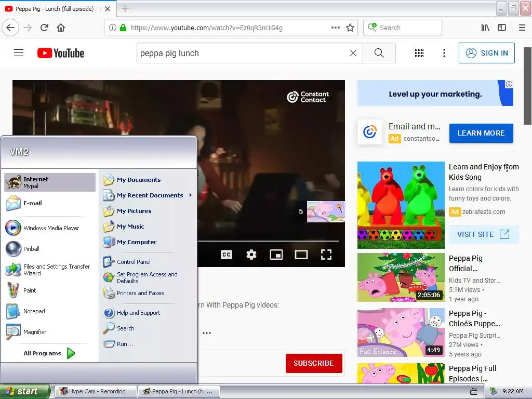Launch Windows Media Player
The image size is (532, 399).
50,228
